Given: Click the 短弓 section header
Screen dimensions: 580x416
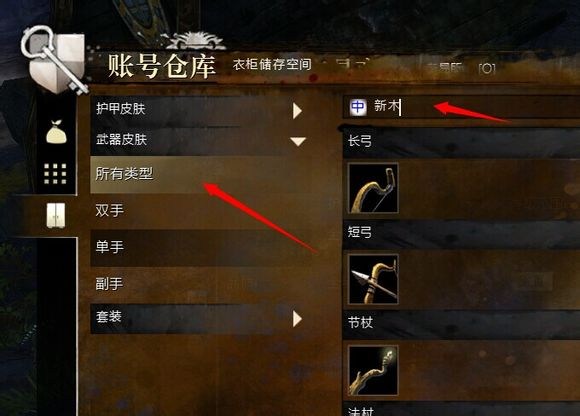Looking at the screenshot, I should 462,234.
